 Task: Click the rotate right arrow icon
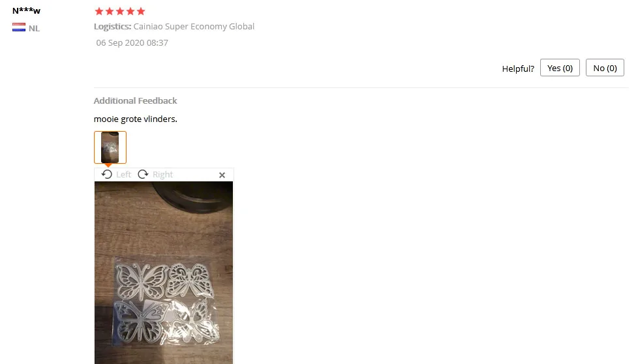pyautogui.click(x=143, y=174)
